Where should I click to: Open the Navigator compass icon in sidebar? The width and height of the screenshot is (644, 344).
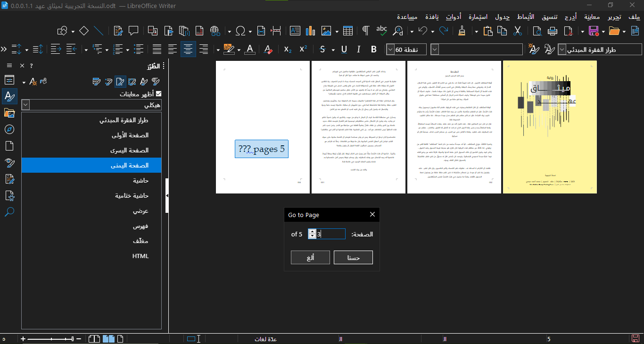pos(9,129)
